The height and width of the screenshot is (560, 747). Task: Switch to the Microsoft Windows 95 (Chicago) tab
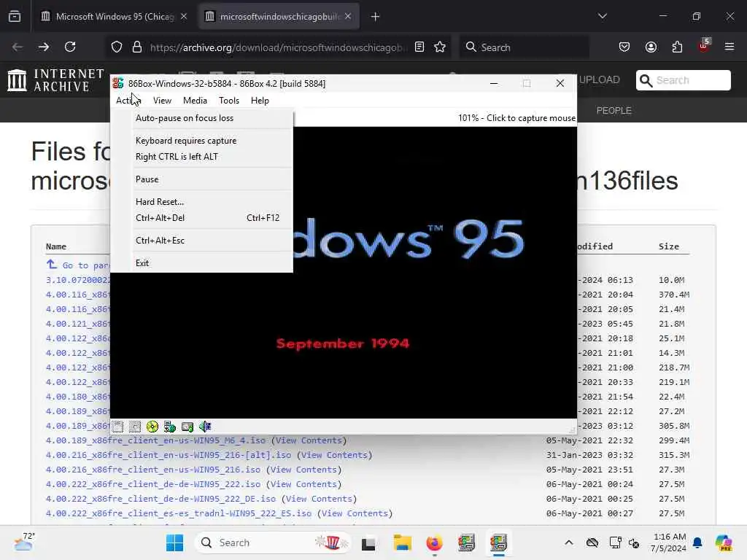point(115,17)
